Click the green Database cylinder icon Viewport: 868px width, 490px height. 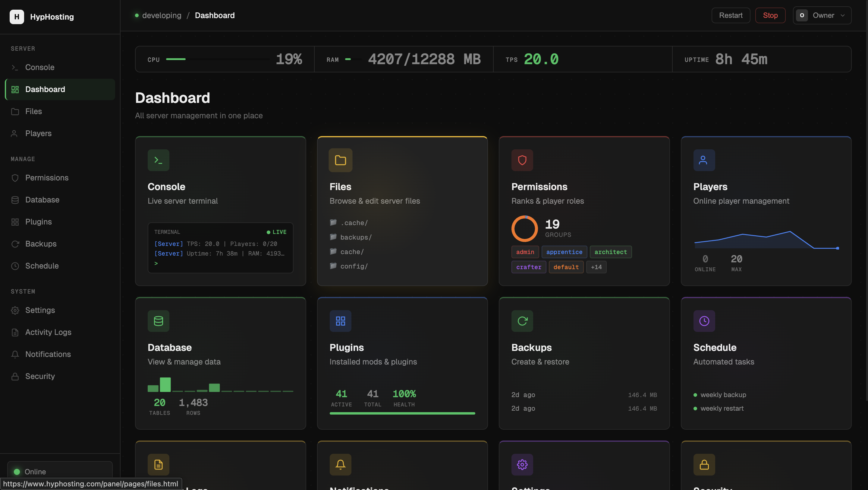click(158, 321)
